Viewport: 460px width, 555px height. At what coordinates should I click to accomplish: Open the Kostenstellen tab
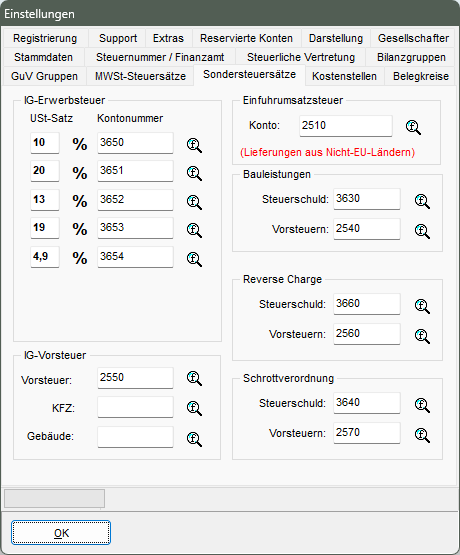[x=344, y=76]
